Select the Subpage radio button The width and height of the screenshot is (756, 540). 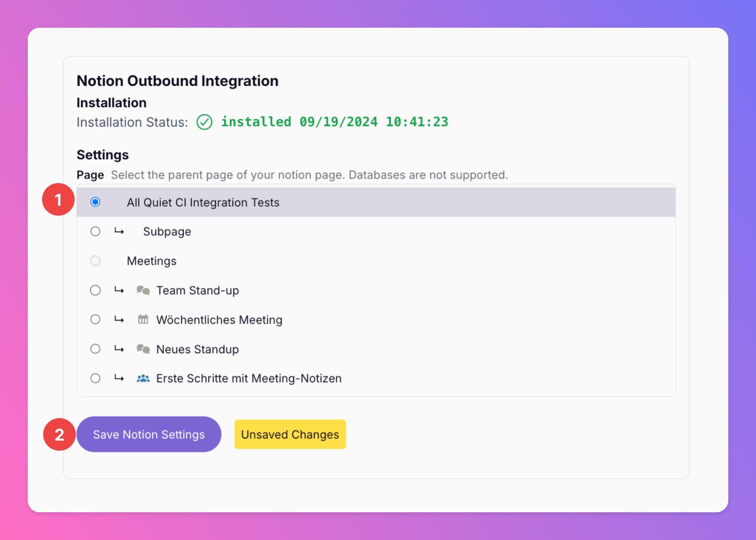(95, 231)
